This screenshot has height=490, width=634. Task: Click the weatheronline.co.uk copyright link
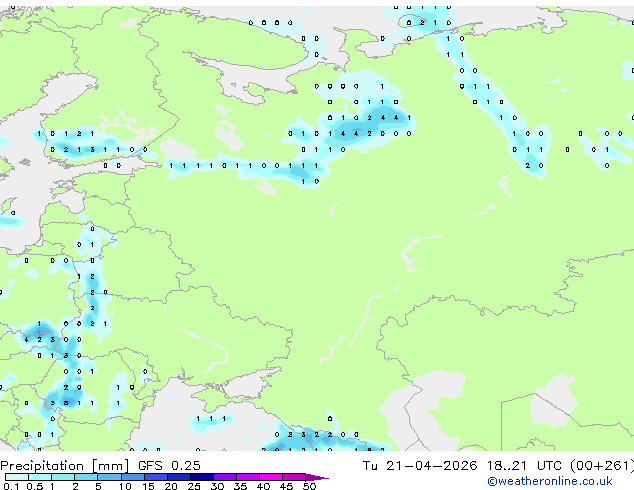click(550, 481)
